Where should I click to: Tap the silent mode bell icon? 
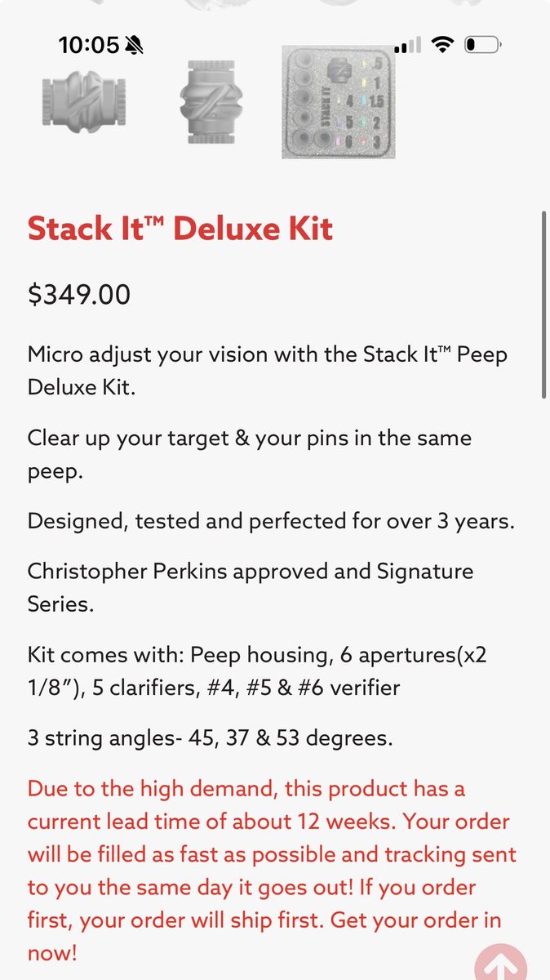pyautogui.click(x=135, y=46)
